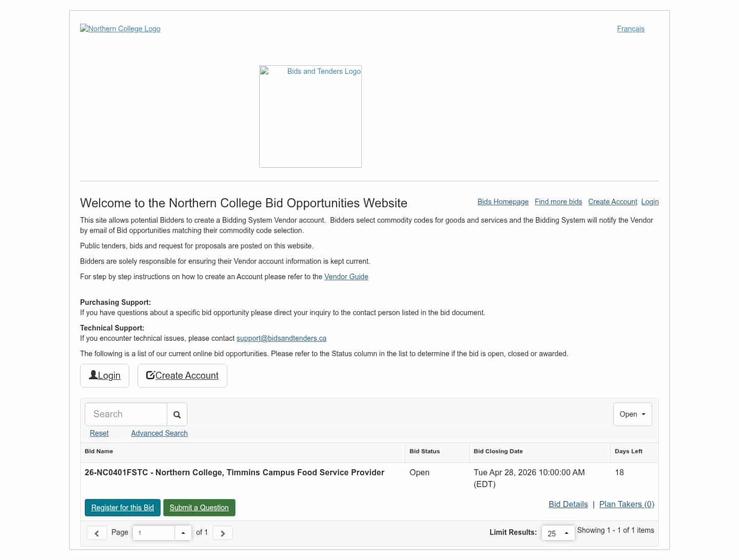Viewport: 739px width, 560px height.
Task: Expand the Limit Results 25 dropdown
Action: [558, 533]
